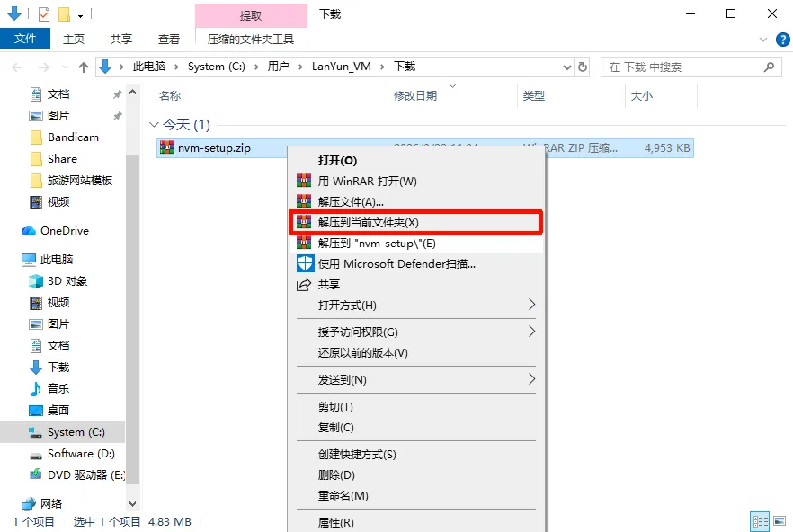Click the share icon next to 共享
Image resolution: width=793 pixels, height=532 pixels.
pyautogui.click(x=304, y=284)
